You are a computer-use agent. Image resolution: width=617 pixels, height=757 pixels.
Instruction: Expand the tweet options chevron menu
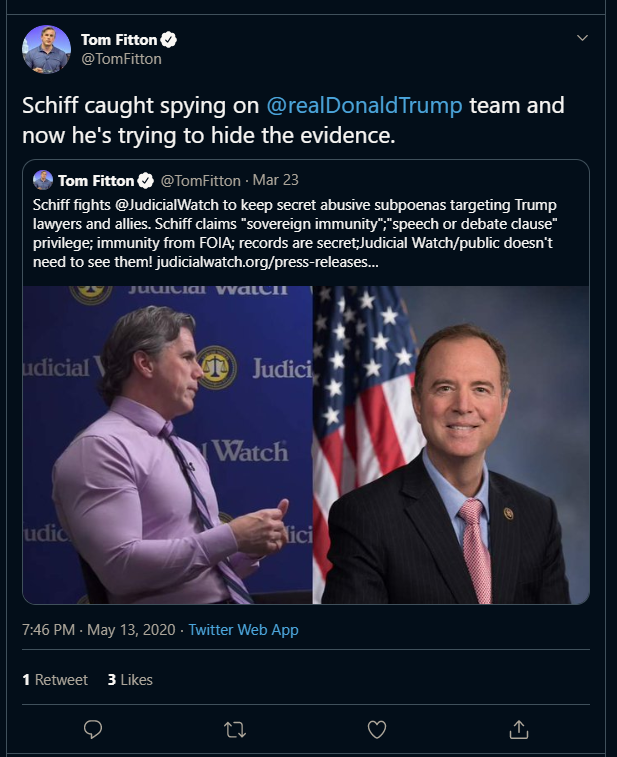(x=583, y=38)
